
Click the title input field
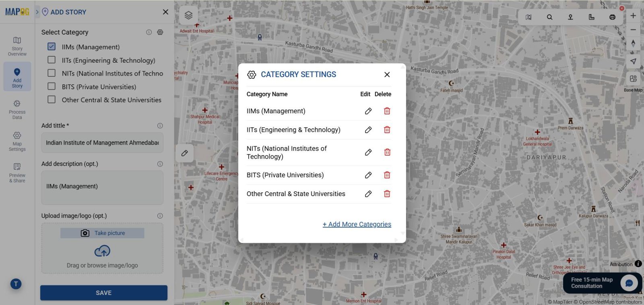pyautogui.click(x=102, y=143)
